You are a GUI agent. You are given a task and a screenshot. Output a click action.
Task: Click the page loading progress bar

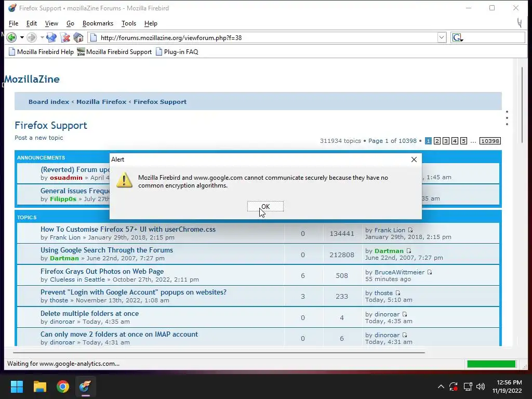(x=491, y=364)
